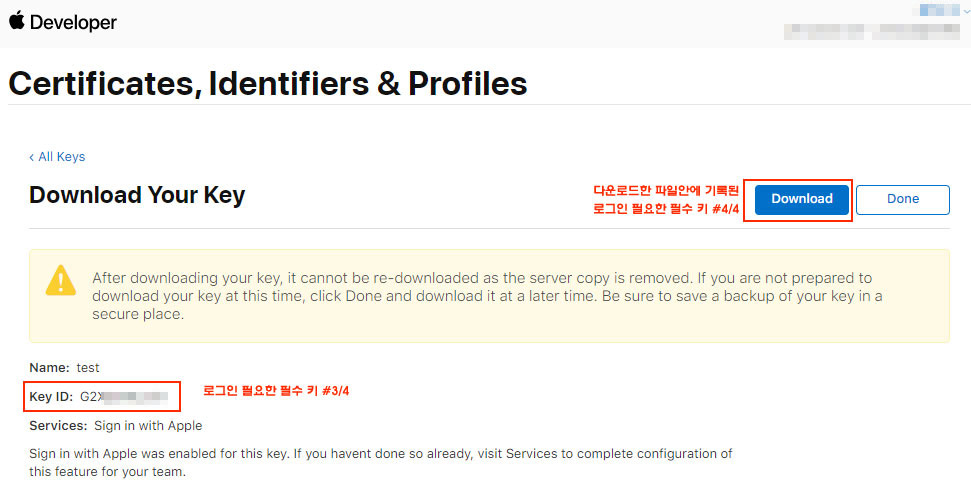Click the Key ID label
This screenshot has height=487, width=971.
pyautogui.click(x=51, y=397)
